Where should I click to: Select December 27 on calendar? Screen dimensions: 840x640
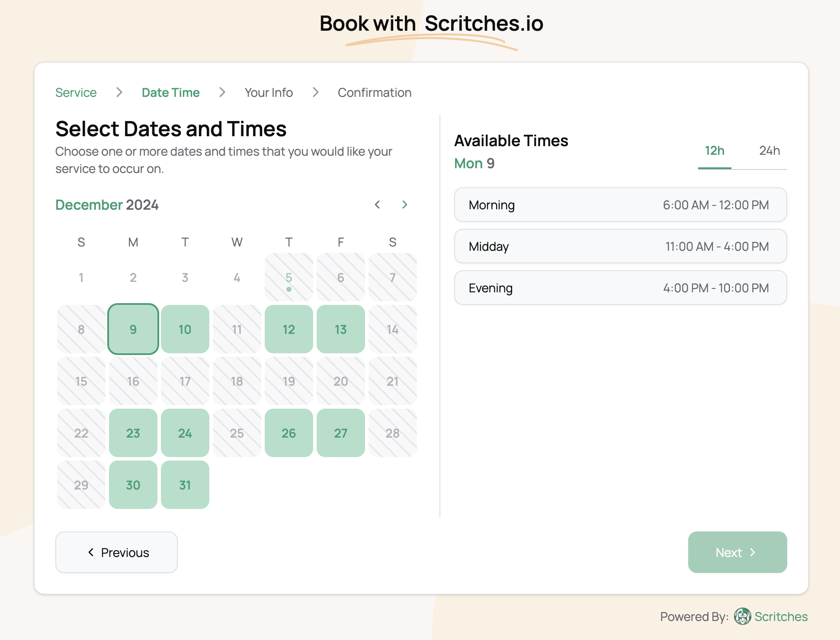(x=341, y=433)
